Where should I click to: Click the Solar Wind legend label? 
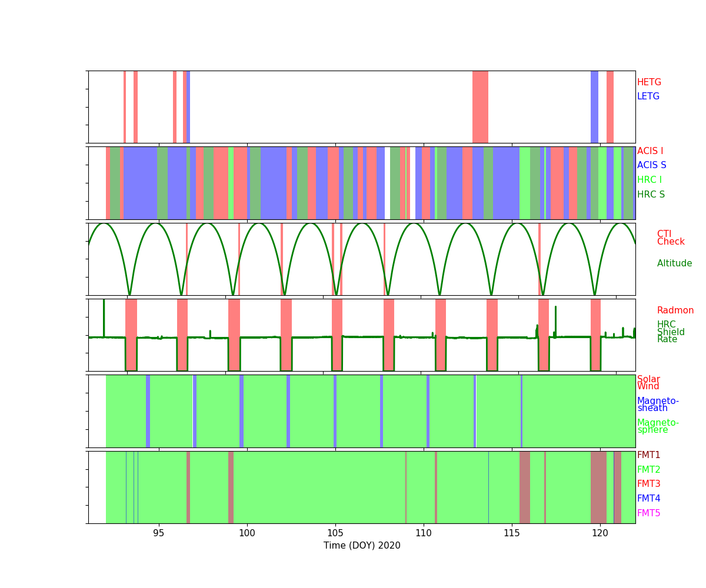[648, 383]
